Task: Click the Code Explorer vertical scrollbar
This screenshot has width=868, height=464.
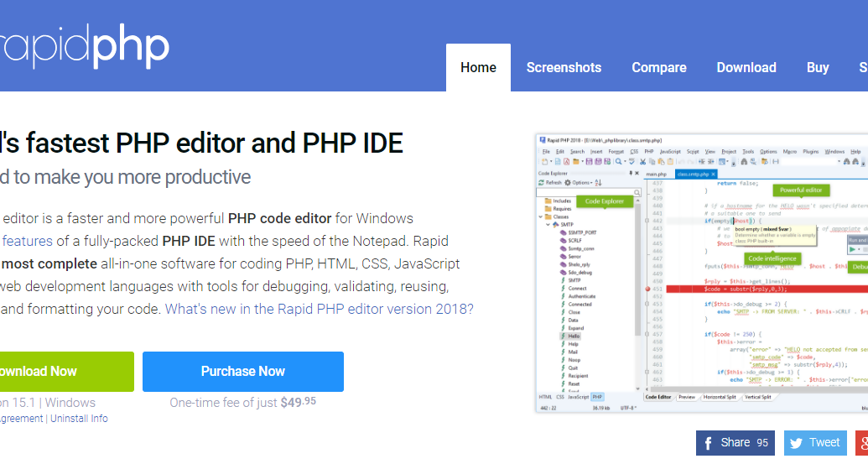Action: pyautogui.click(x=637, y=294)
